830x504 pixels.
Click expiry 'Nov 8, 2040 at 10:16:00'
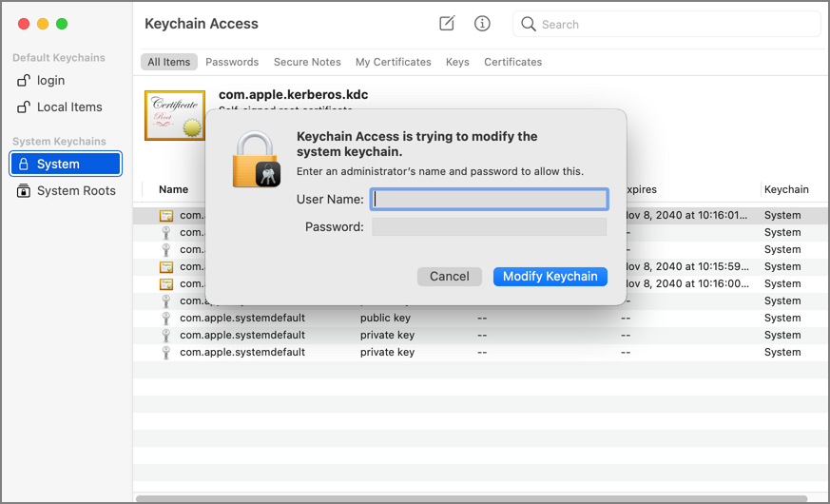[686, 283]
